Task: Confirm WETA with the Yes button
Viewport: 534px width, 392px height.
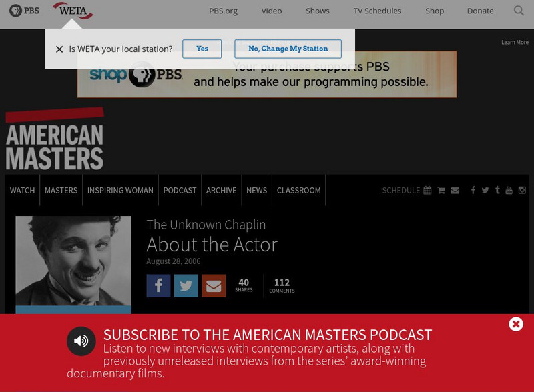Action: [x=202, y=49]
